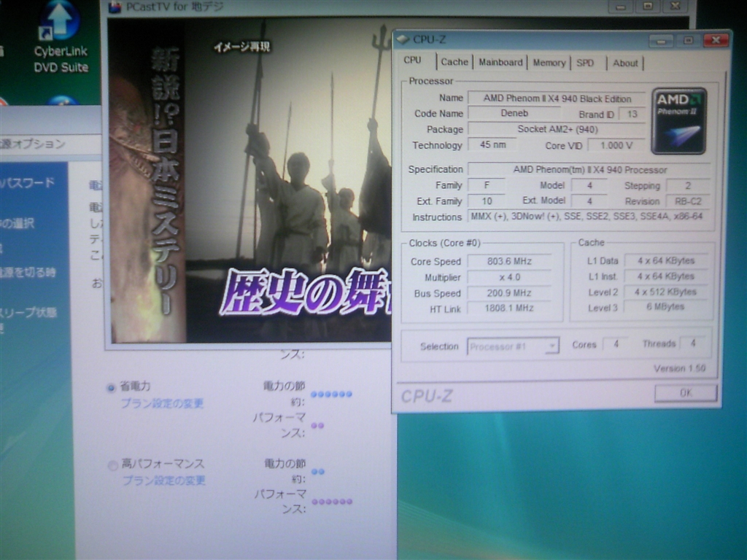Click the Threads value '4'
This screenshot has width=747, height=560.
pos(693,343)
